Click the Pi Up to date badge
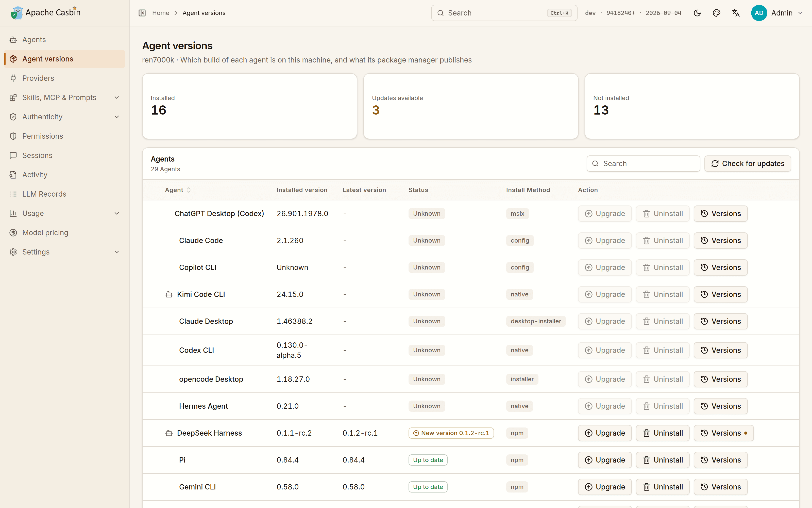The image size is (812, 508). tap(428, 460)
